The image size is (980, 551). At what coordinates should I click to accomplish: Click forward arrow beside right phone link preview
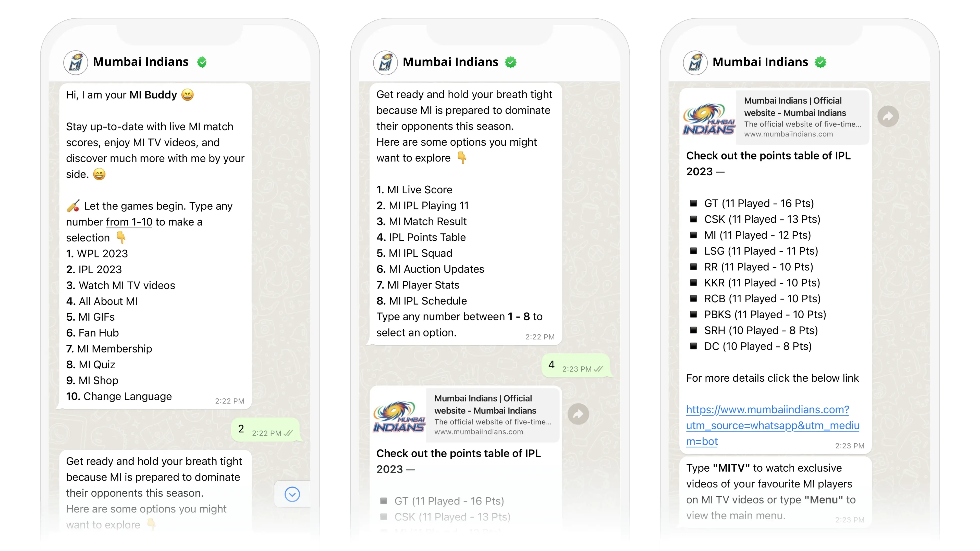point(888,116)
